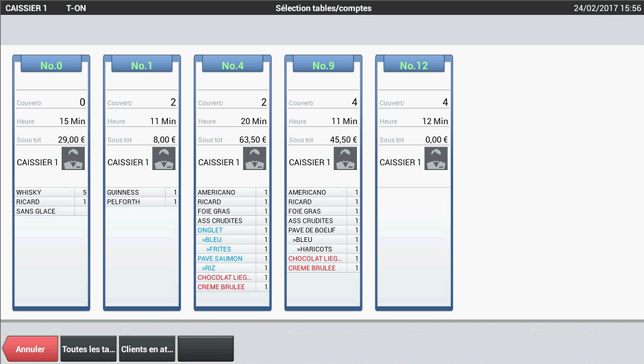Viewport: 644px width, 364px height.
Task: Click subtotal 63,50 € on table No.4
Action: coord(253,140)
